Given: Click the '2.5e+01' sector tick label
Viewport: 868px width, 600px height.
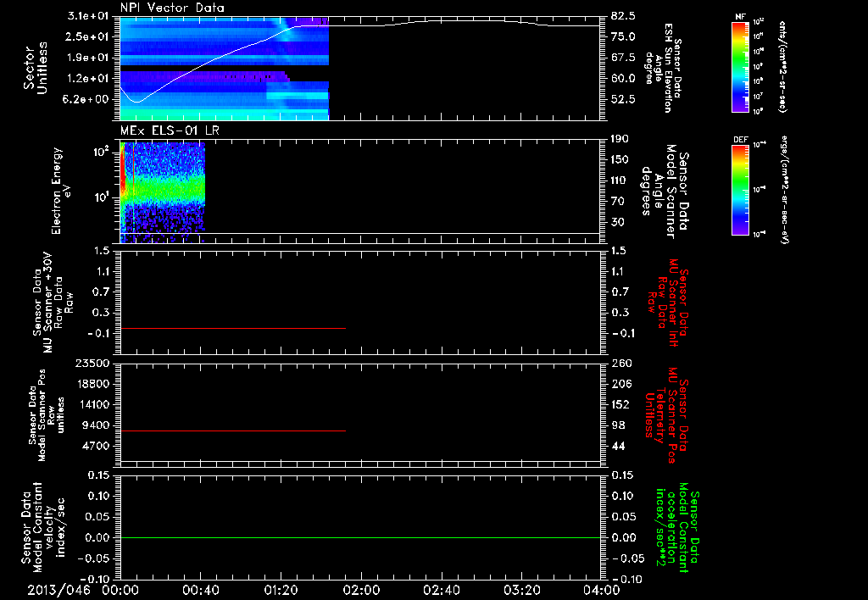Looking at the screenshot, I should 88,36.
